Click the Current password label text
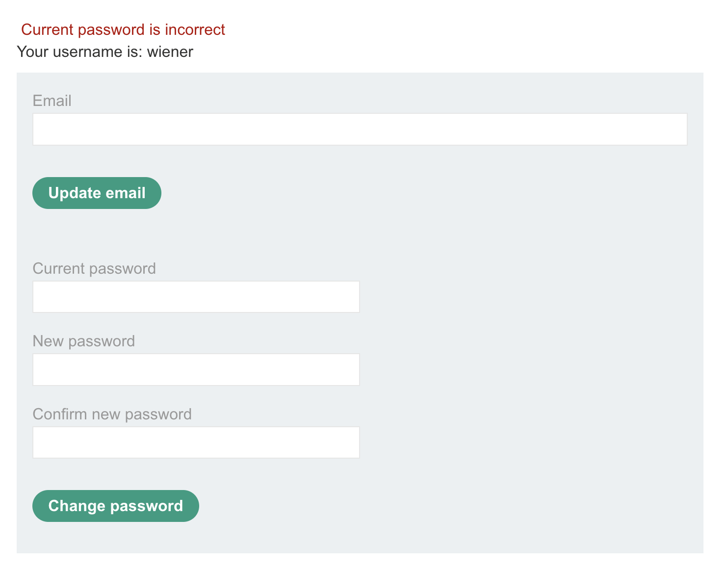Image resolution: width=728 pixels, height=569 pixels. [x=94, y=268]
